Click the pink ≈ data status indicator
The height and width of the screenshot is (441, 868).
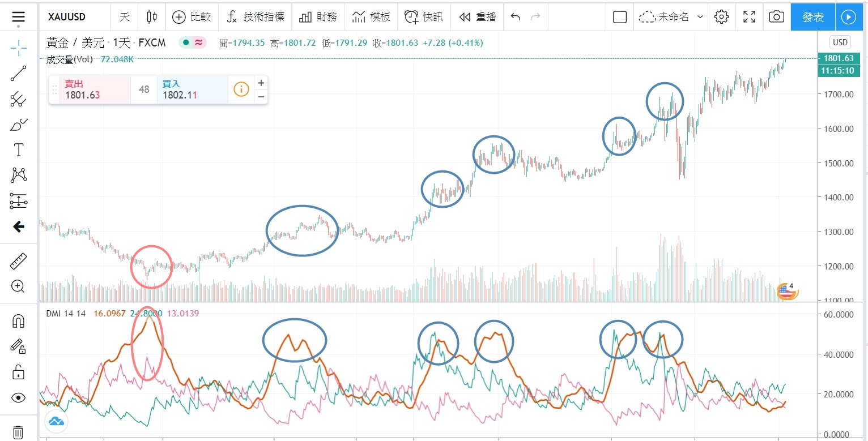(198, 42)
